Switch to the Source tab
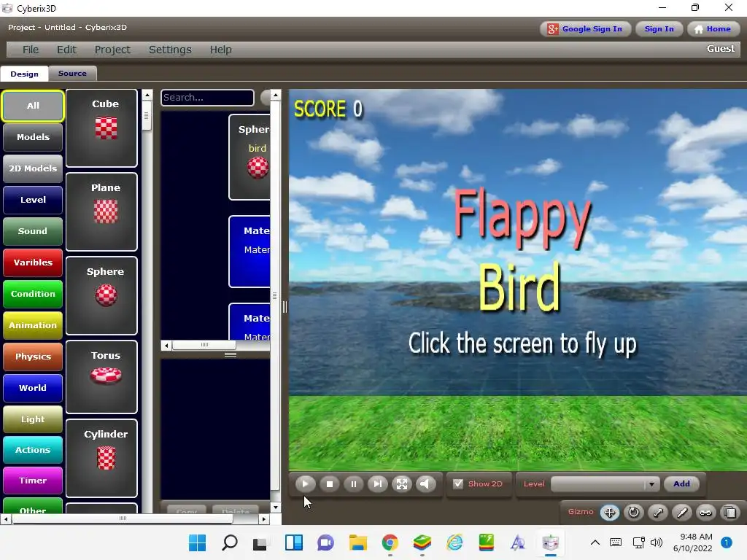Viewport: 747px width, 560px height. pyautogui.click(x=72, y=74)
